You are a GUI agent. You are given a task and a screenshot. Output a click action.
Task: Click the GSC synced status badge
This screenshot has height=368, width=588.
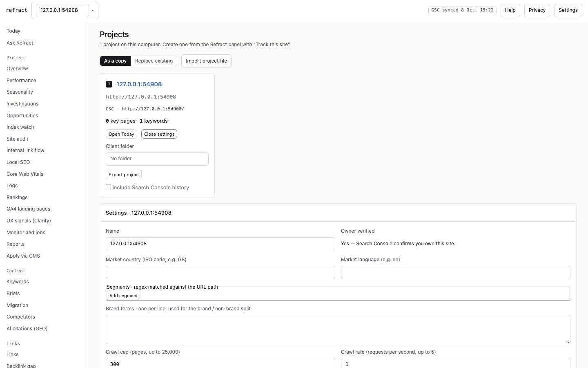click(x=462, y=10)
